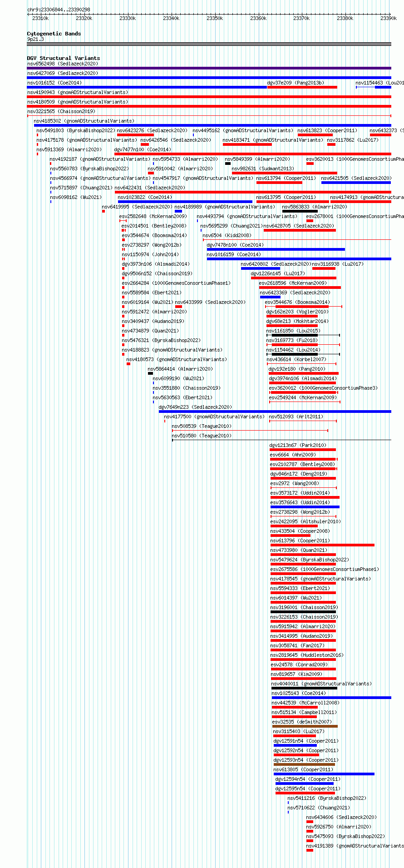Click nsv1016159 (Coe2014) label

tap(234, 254)
